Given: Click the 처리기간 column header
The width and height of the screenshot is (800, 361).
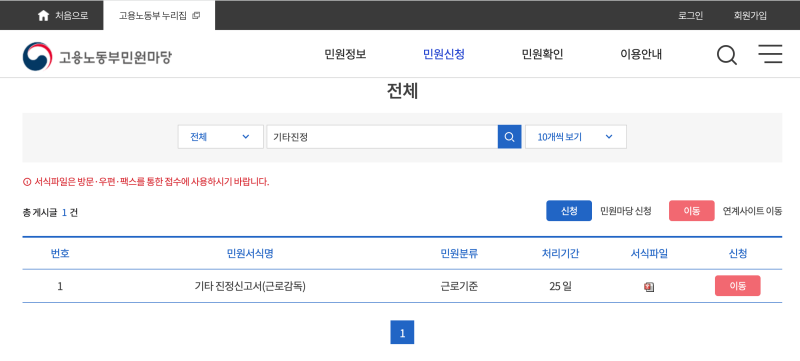Looking at the screenshot, I should tap(560, 253).
